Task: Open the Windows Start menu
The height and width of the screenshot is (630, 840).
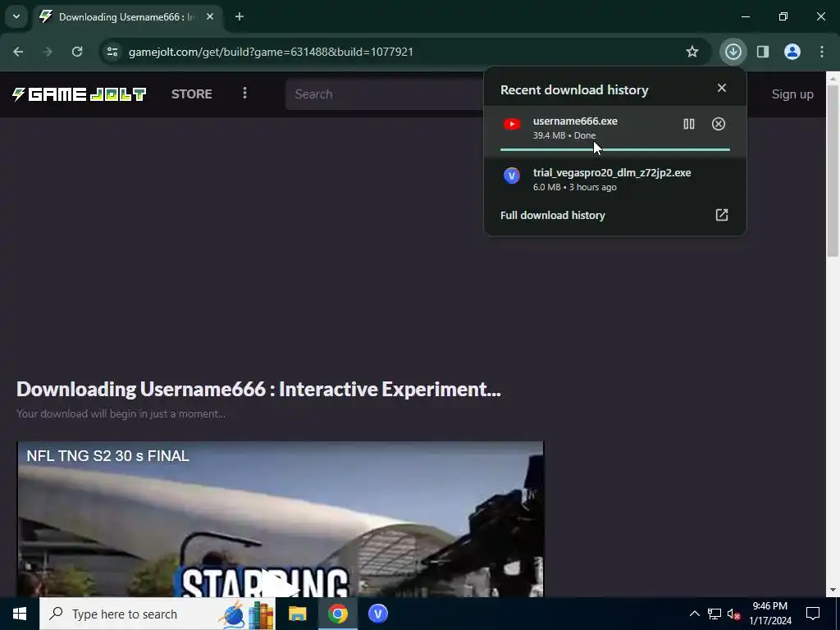Action: click(20, 614)
